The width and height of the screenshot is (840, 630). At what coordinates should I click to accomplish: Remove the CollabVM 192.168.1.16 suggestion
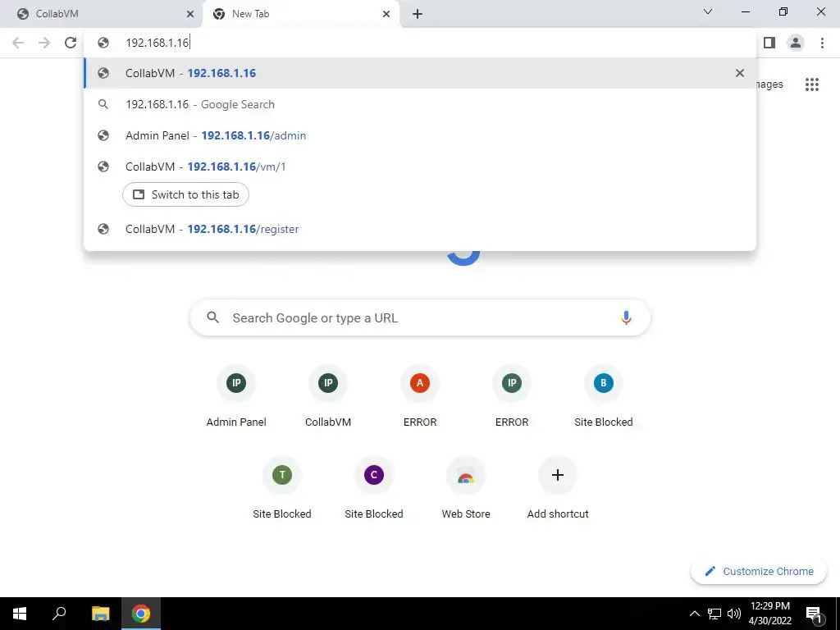pyautogui.click(x=740, y=73)
